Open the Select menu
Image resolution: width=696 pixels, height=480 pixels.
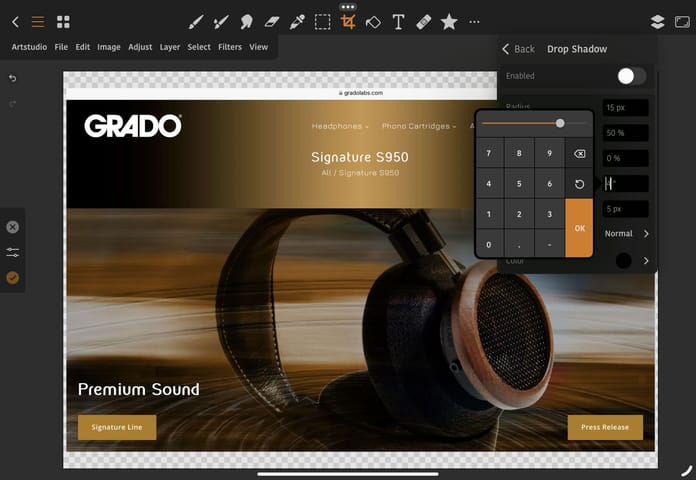click(199, 47)
